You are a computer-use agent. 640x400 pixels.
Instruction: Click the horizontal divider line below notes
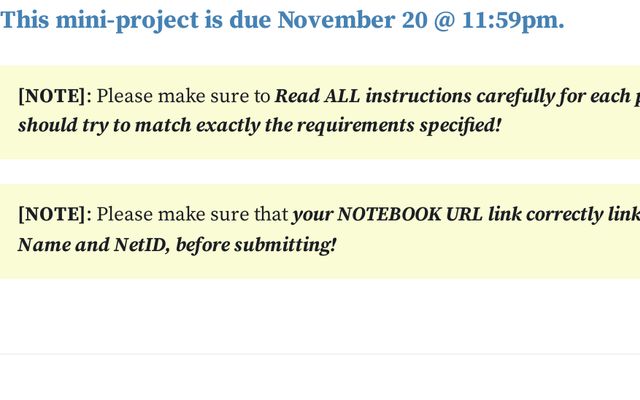320,354
